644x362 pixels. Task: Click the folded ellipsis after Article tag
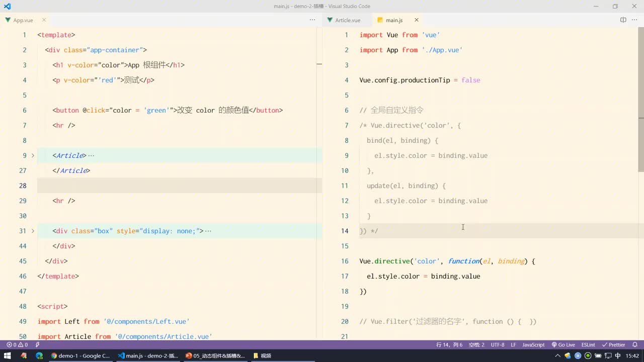[x=91, y=156]
